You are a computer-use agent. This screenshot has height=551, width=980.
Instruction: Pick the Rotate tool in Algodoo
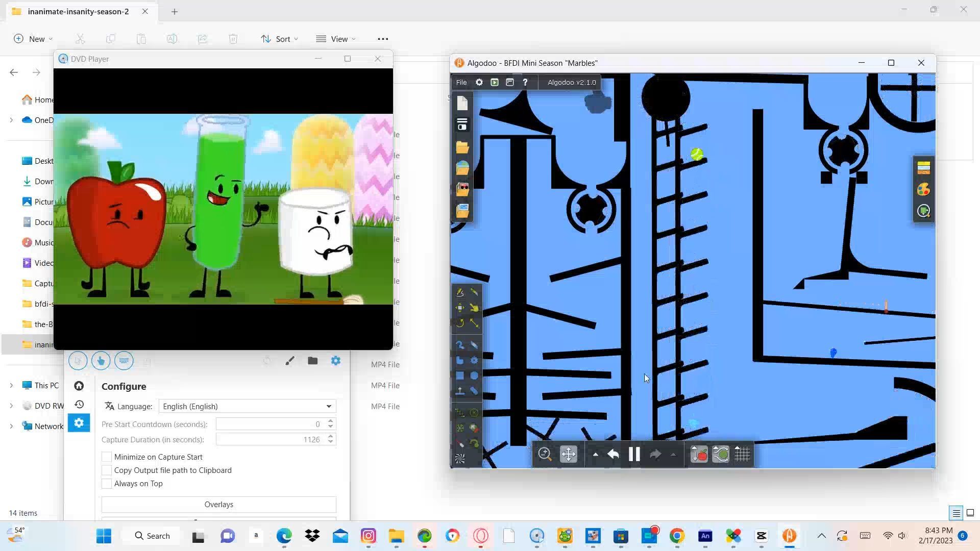[x=460, y=323]
